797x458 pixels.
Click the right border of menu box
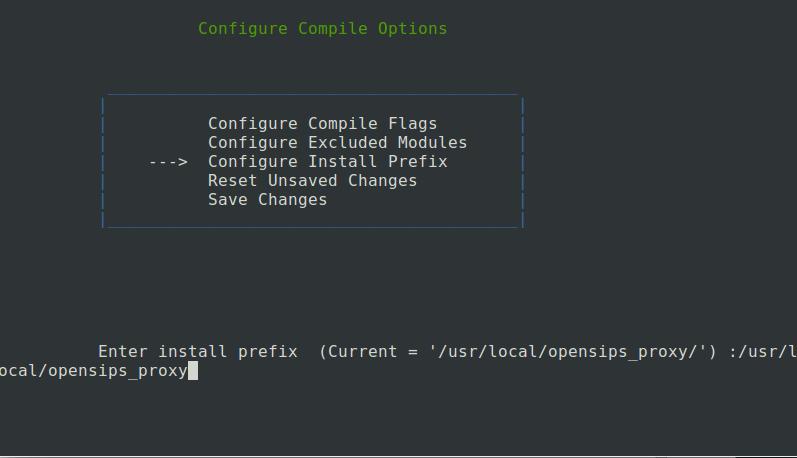pyautogui.click(x=523, y=162)
